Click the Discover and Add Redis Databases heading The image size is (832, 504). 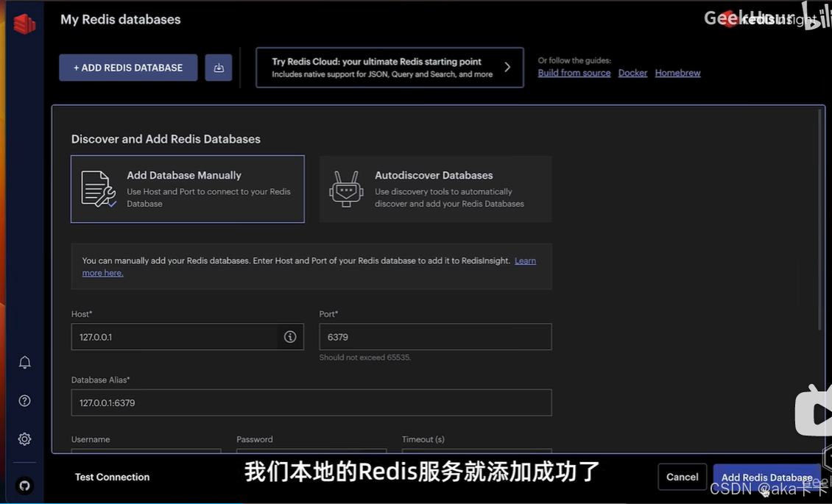[166, 139]
